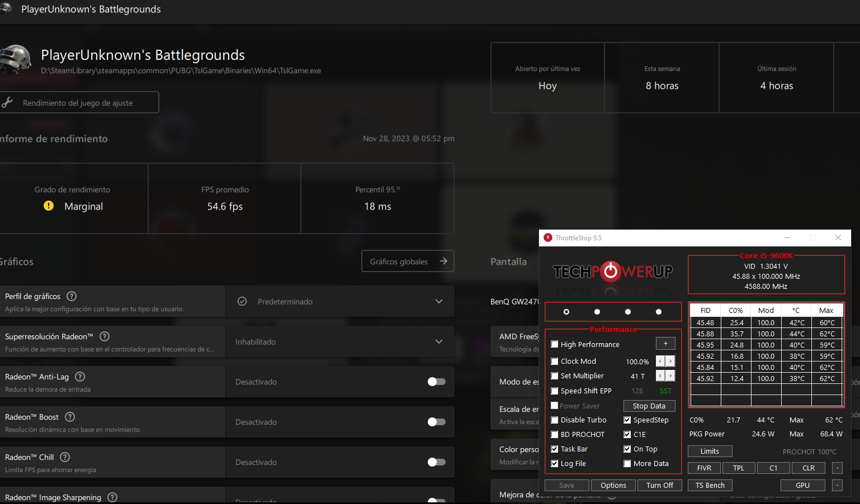Click the GPU button in ThrottleStop

pos(803,485)
